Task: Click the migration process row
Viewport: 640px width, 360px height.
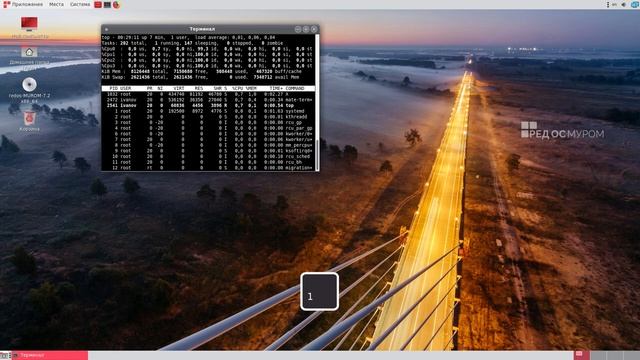Action: (208, 168)
